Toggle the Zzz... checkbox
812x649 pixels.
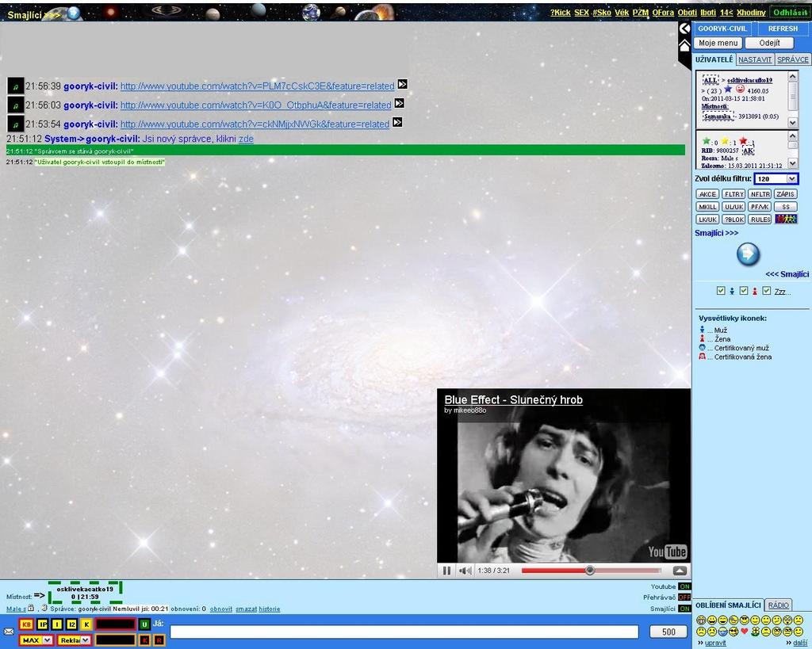pyautogui.click(x=767, y=291)
